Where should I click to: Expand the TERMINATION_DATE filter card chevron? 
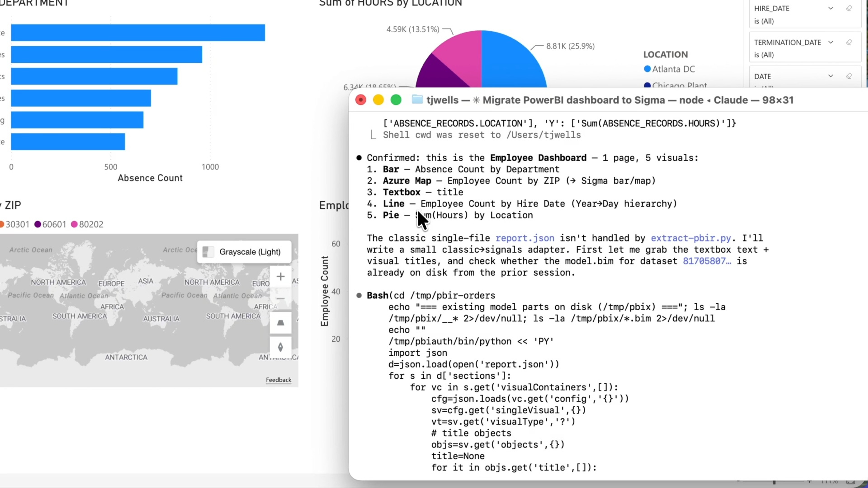pyautogui.click(x=831, y=42)
